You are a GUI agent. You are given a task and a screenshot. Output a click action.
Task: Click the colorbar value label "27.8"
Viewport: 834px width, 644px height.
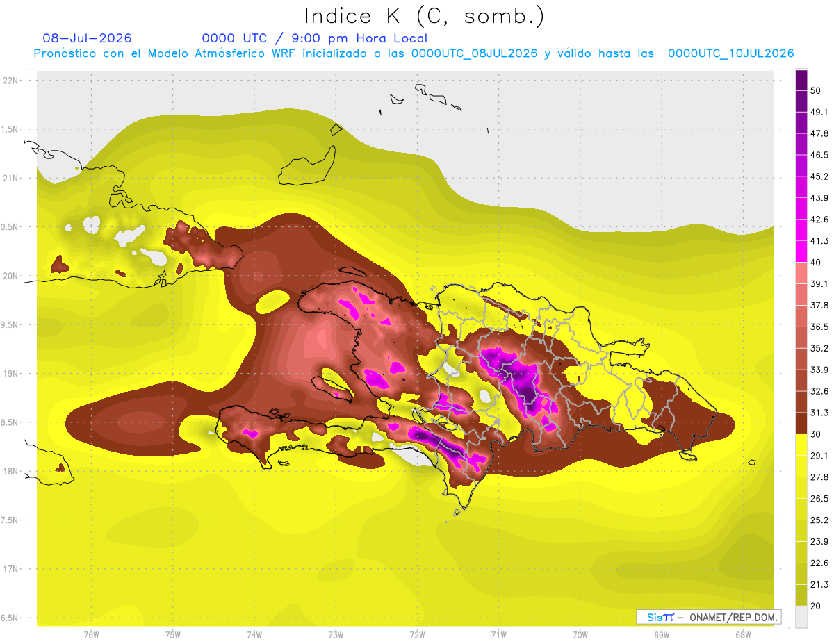point(819,477)
